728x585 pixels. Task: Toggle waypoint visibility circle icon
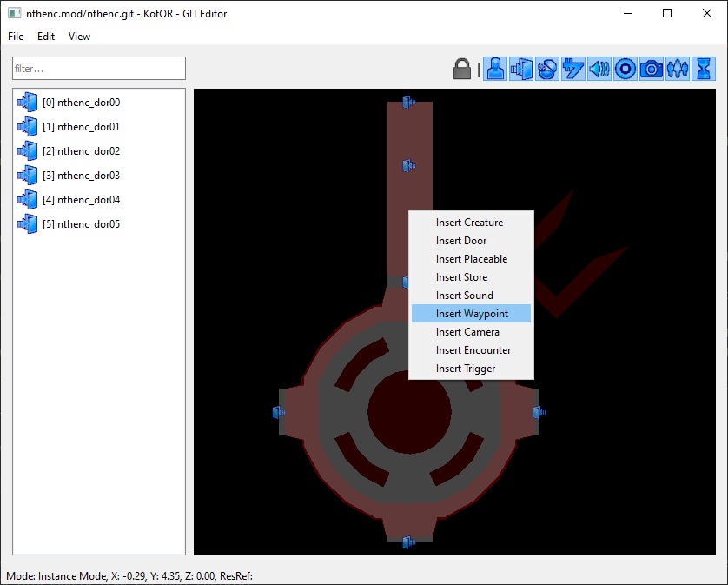(625, 69)
